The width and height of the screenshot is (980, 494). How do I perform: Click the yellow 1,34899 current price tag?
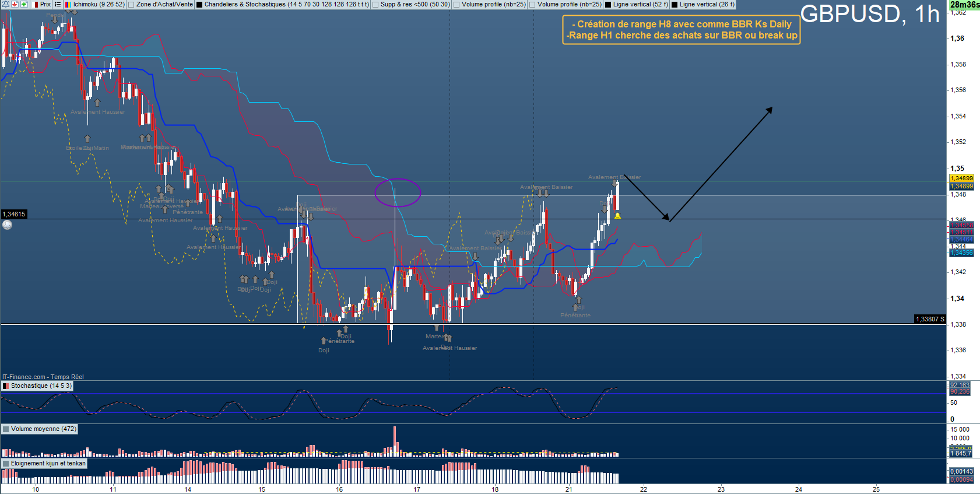coord(961,178)
